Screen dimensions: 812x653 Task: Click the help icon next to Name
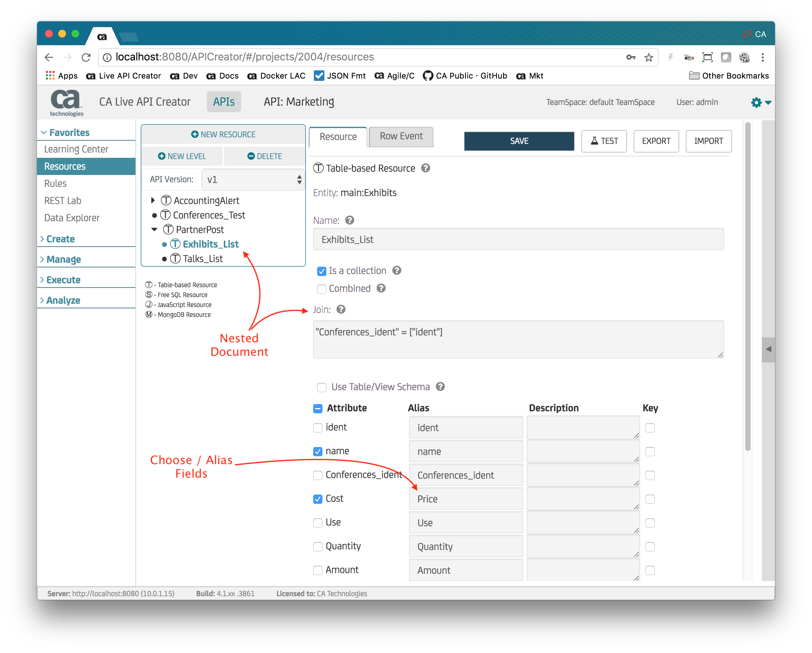tap(350, 220)
